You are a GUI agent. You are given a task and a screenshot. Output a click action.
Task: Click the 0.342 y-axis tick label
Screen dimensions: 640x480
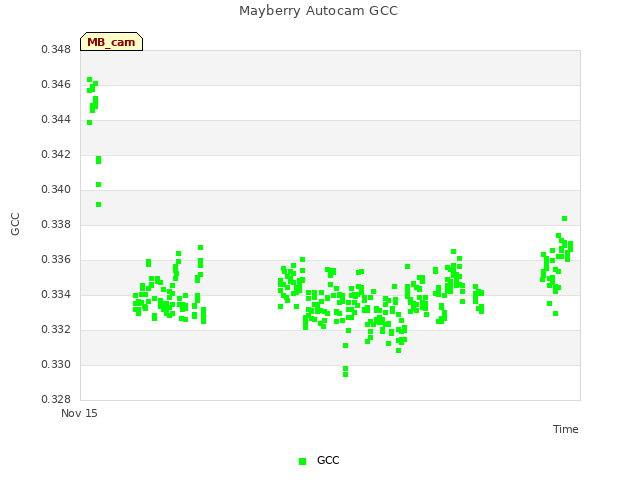point(56,154)
